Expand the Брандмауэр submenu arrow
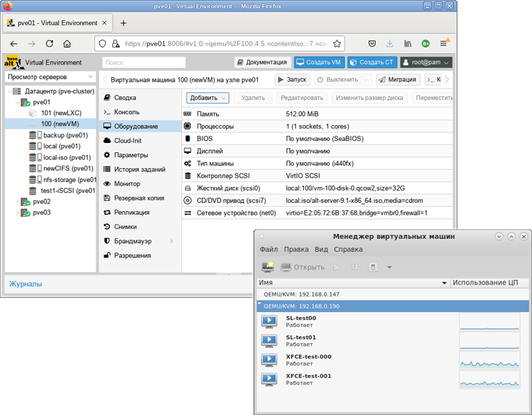The image size is (532, 415). (172, 241)
